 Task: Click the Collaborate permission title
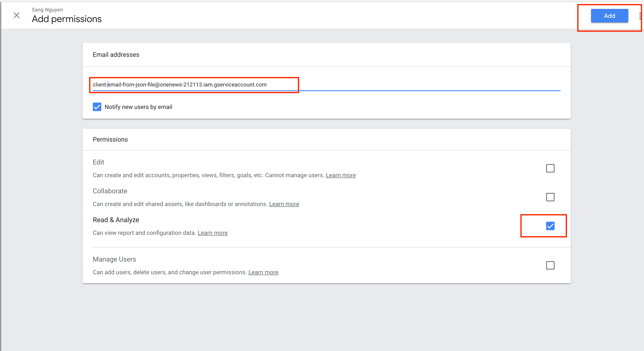pos(110,191)
